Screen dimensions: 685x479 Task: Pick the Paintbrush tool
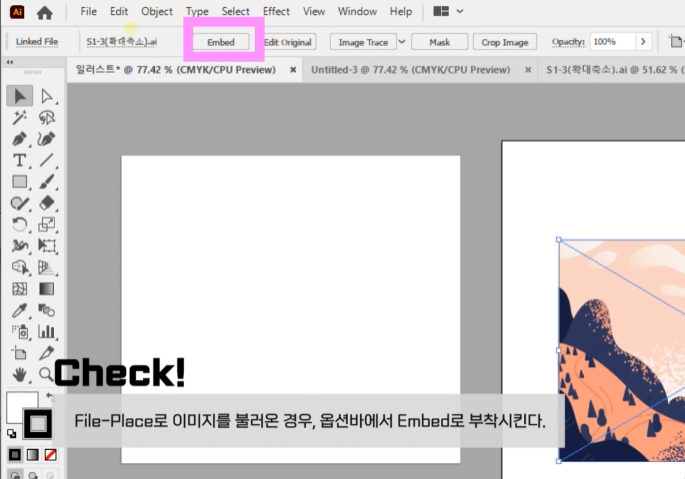(47, 182)
